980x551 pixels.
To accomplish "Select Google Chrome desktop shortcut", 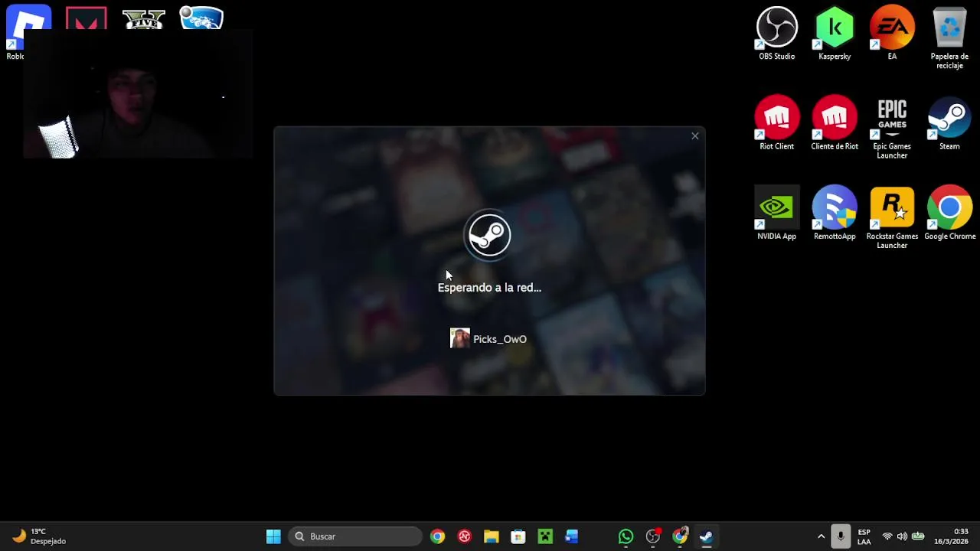I will [949, 213].
